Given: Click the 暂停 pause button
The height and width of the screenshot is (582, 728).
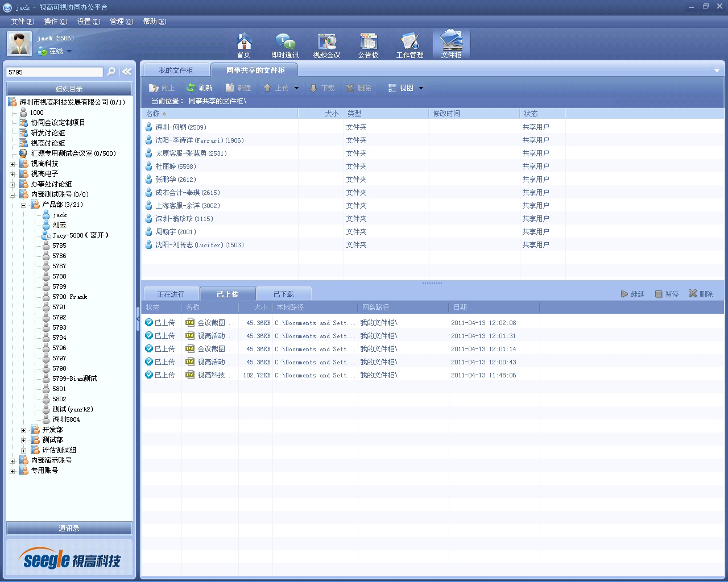Looking at the screenshot, I should [x=667, y=294].
